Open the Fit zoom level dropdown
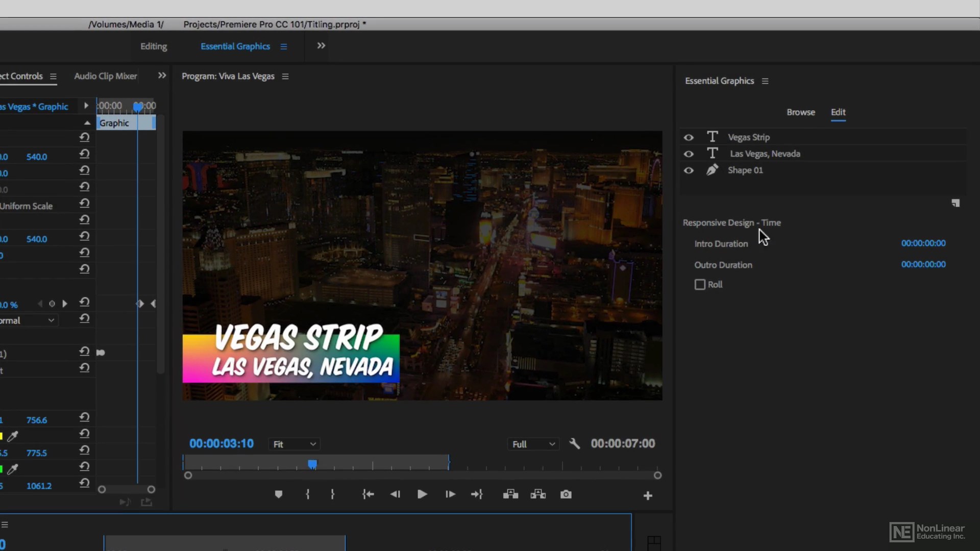 click(x=295, y=444)
